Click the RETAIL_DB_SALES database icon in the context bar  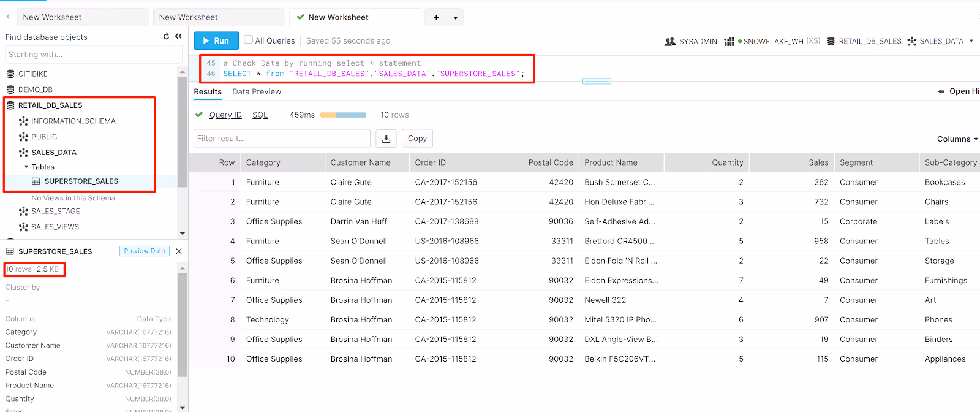tap(831, 41)
